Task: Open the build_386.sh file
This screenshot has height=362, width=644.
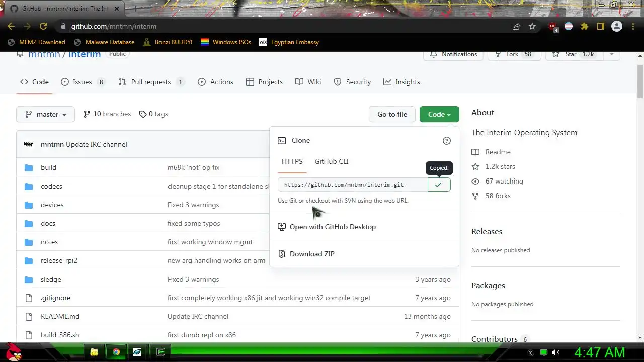Action: pos(60,335)
